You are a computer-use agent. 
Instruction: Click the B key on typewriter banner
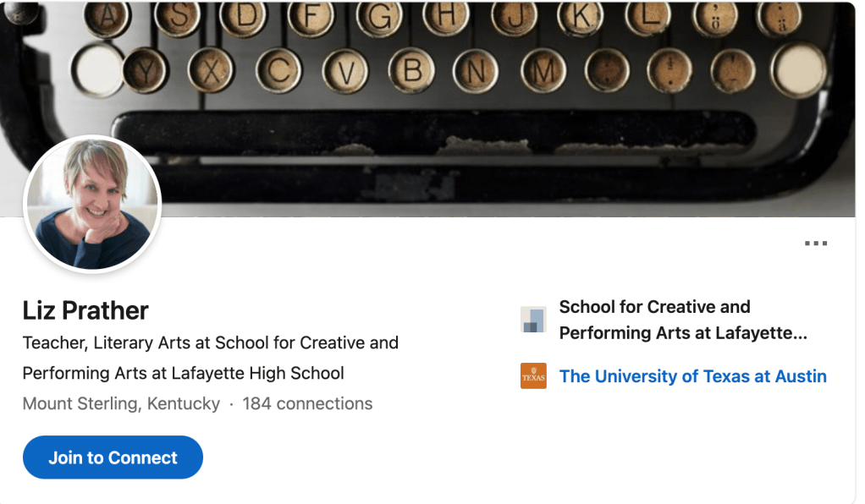pyautogui.click(x=411, y=69)
